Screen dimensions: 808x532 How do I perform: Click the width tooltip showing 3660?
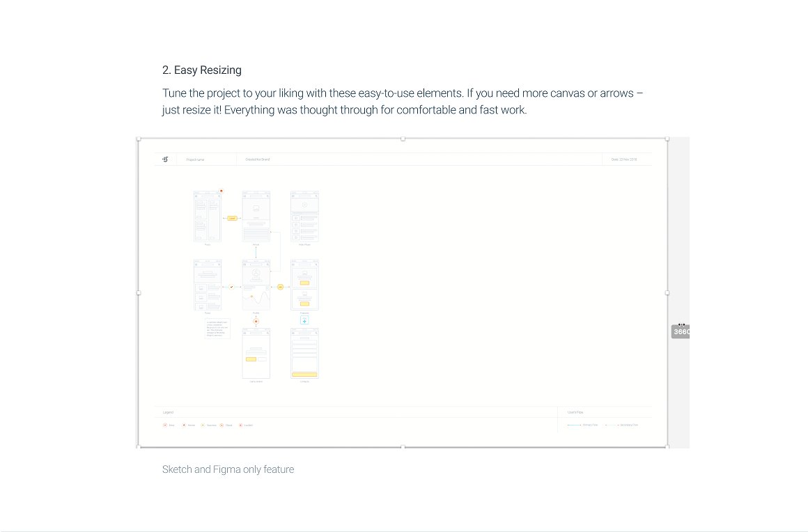click(681, 331)
